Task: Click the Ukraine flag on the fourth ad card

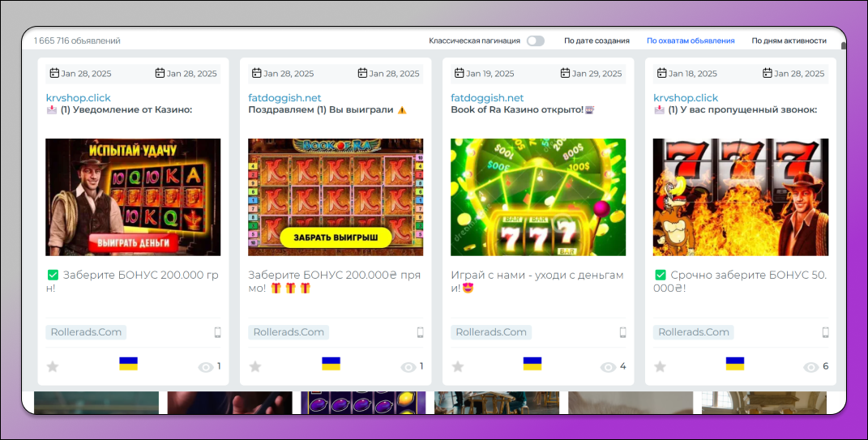Action: tap(735, 364)
